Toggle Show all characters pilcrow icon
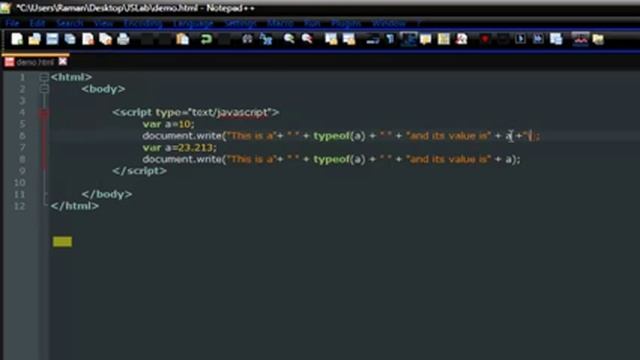This screenshot has width=640, height=360. (x=390, y=39)
